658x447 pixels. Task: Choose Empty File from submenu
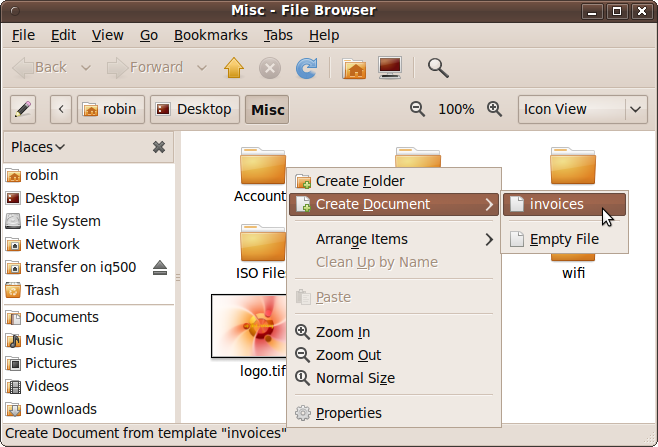564,239
